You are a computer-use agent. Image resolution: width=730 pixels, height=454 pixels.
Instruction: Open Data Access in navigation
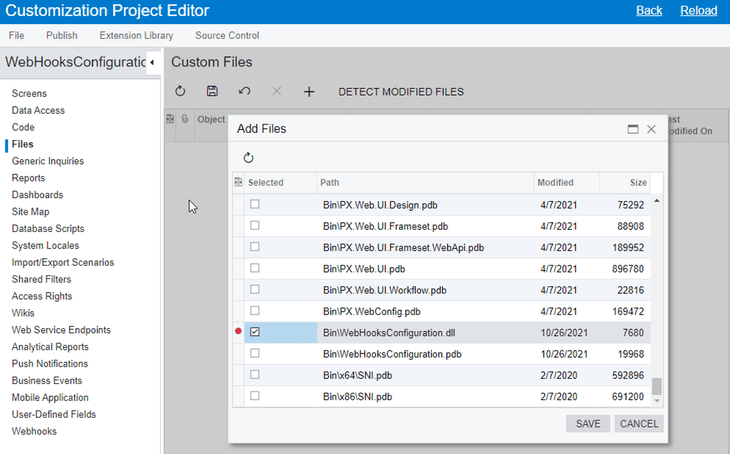[x=38, y=110]
